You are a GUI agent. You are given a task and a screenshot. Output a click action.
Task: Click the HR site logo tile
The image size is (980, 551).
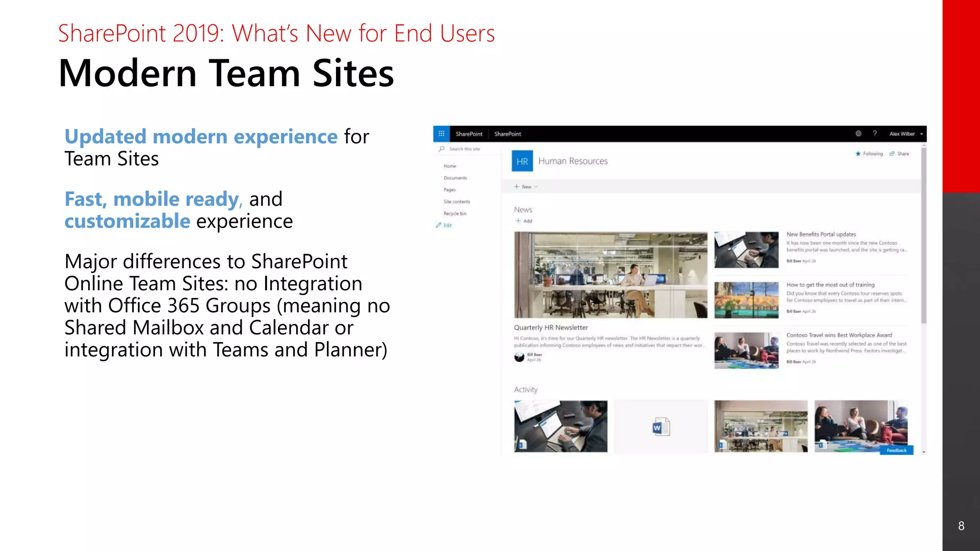[522, 161]
